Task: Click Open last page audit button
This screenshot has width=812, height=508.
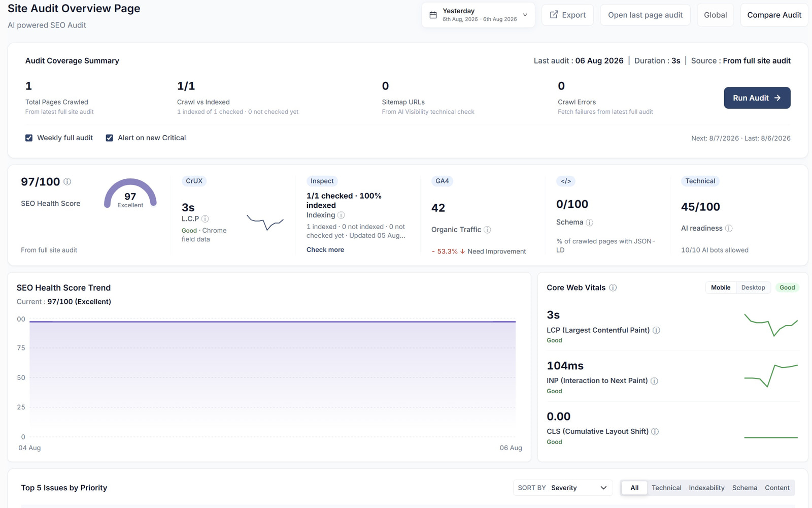Action: pos(645,15)
